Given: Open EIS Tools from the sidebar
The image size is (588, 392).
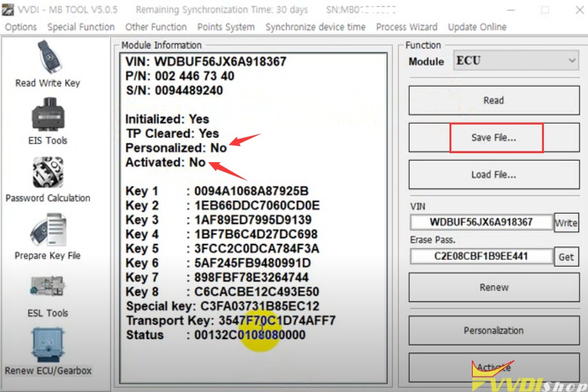Looking at the screenshot, I should [x=48, y=121].
